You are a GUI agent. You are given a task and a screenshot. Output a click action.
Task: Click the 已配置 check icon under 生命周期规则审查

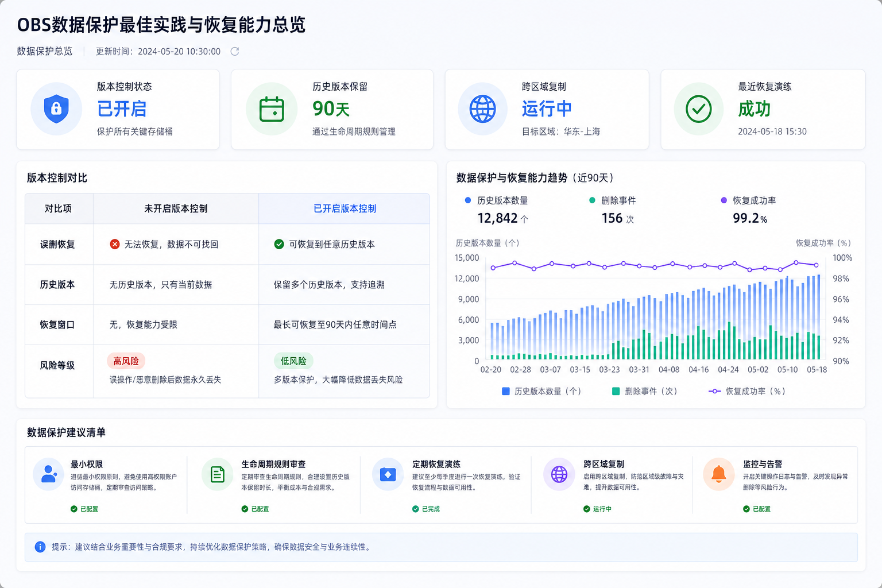click(245, 509)
